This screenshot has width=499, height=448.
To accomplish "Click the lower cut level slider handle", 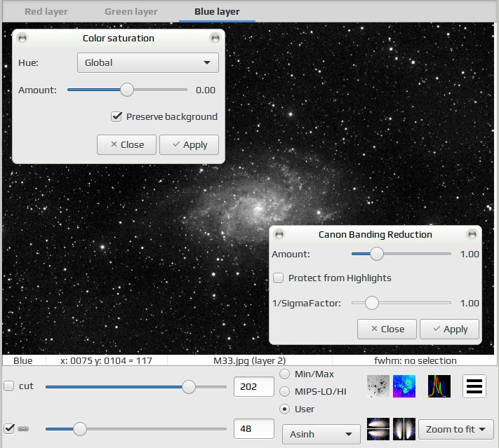I will tap(80, 429).
